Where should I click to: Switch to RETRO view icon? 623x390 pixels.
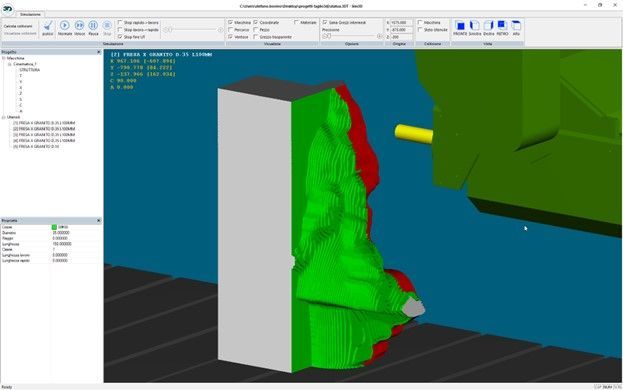point(502,26)
